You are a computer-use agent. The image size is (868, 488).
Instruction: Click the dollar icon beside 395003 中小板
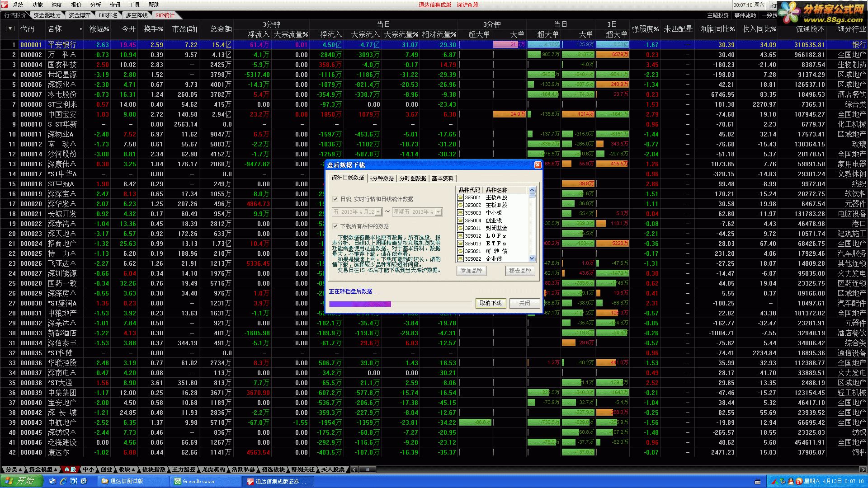(x=460, y=213)
